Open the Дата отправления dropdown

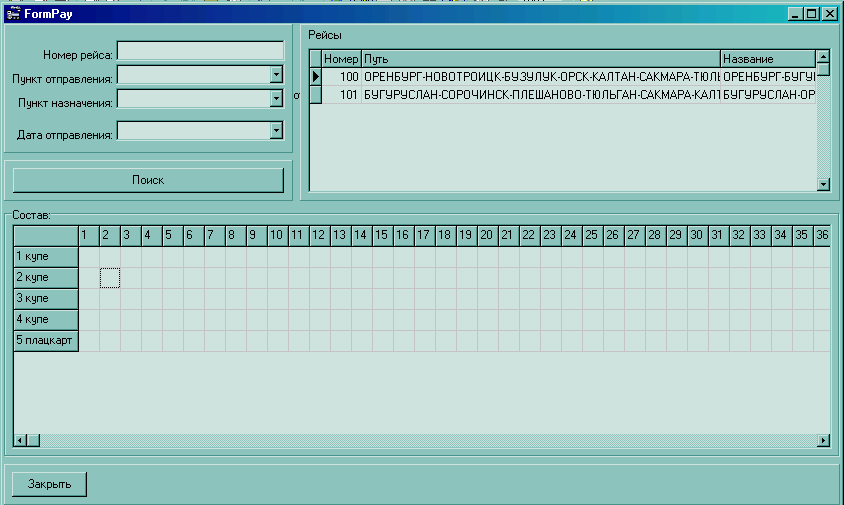click(276, 130)
